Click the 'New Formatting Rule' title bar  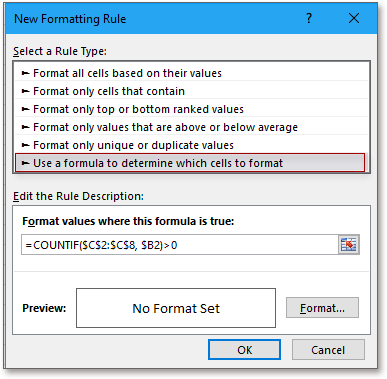(x=157, y=19)
